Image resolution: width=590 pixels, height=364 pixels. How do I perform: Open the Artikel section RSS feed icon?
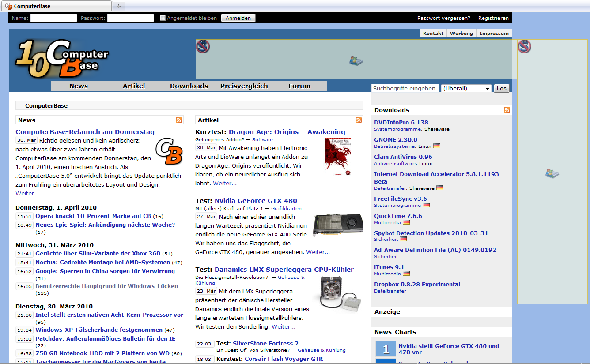[359, 120]
